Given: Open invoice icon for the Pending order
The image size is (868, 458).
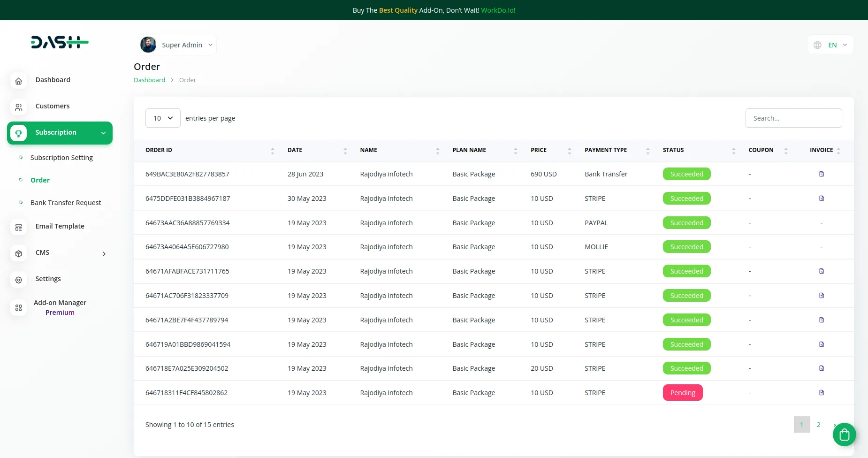Looking at the screenshot, I should tap(821, 393).
